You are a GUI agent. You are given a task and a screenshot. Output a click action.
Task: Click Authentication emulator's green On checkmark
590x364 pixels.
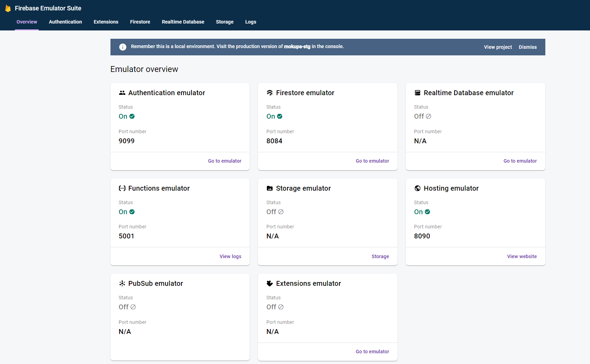click(132, 116)
